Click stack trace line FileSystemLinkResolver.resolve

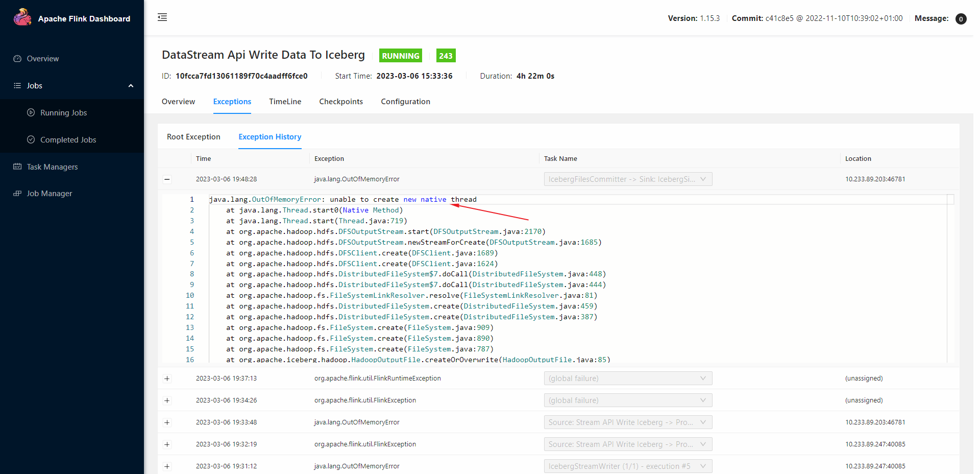pos(411,296)
